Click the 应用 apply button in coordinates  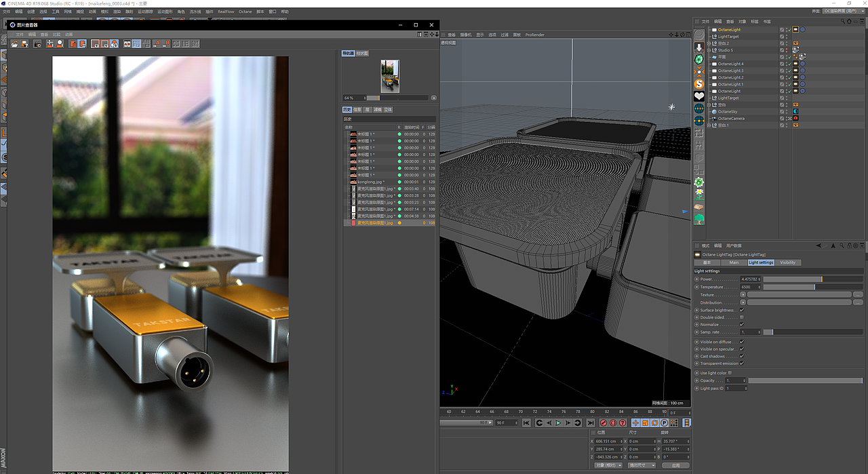click(x=676, y=465)
